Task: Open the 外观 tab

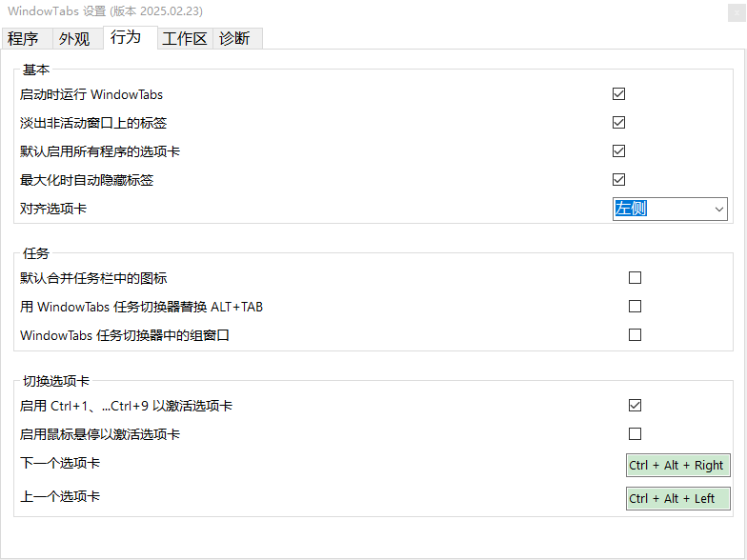Action: pos(78,38)
